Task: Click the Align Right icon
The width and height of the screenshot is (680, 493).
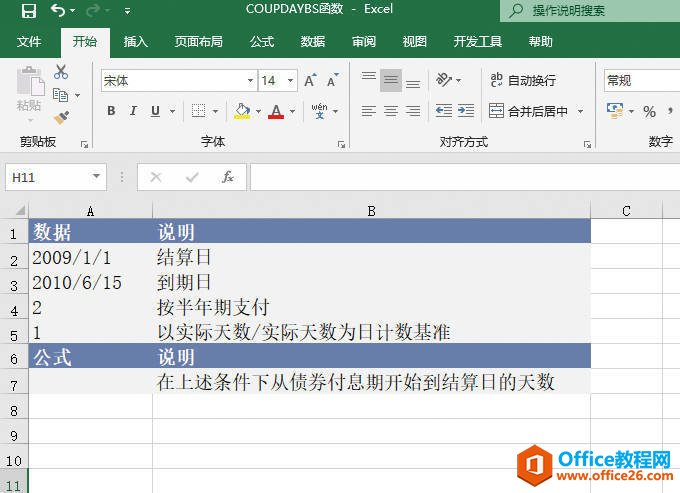Action: tap(413, 111)
